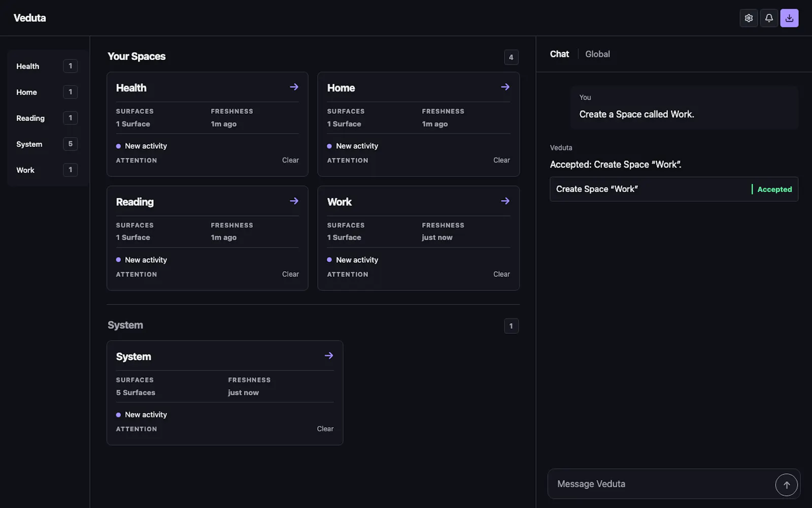This screenshot has height=508, width=812.
Task: Switch to the Global tab
Action: coord(597,54)
